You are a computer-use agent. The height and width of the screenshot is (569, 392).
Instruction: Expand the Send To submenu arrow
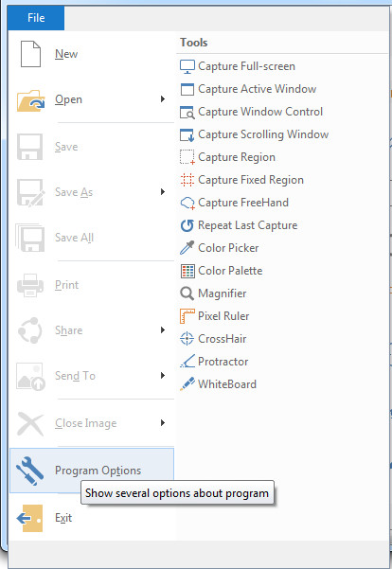[163, 375]
